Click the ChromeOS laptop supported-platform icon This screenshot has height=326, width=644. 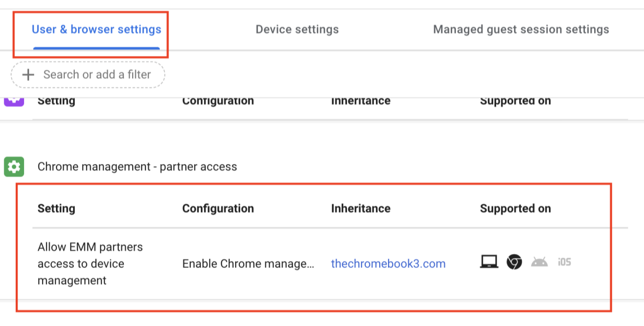point(489,262)
